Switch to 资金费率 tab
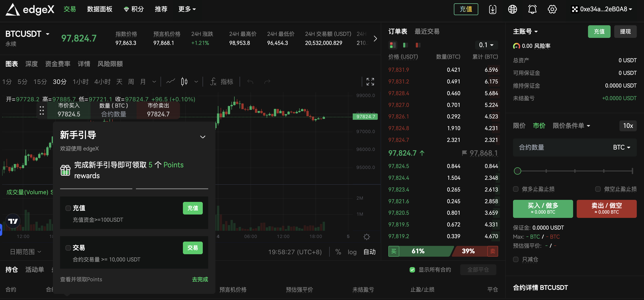The height and width of the screenshot is (300, 644). coord(58,64)
